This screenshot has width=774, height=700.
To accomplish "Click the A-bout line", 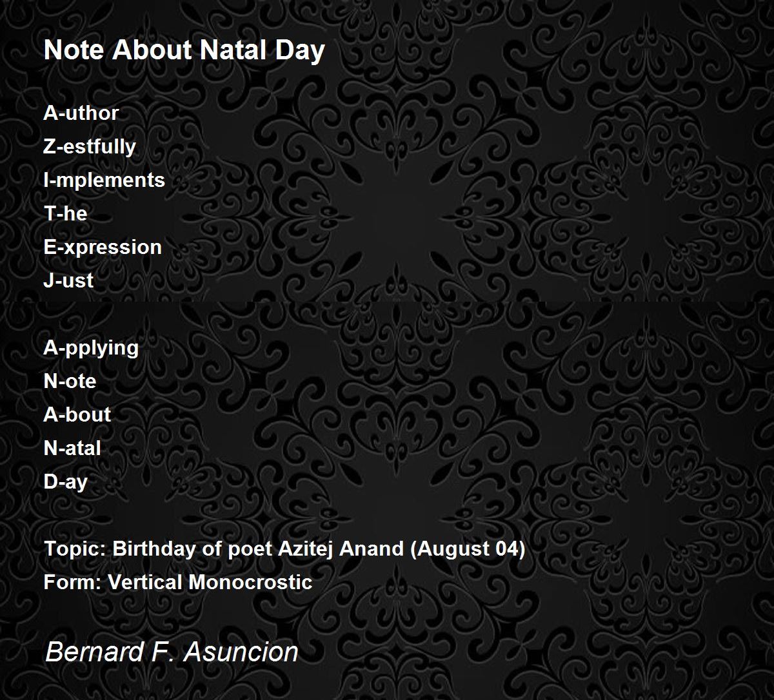I will click(77, 414).
